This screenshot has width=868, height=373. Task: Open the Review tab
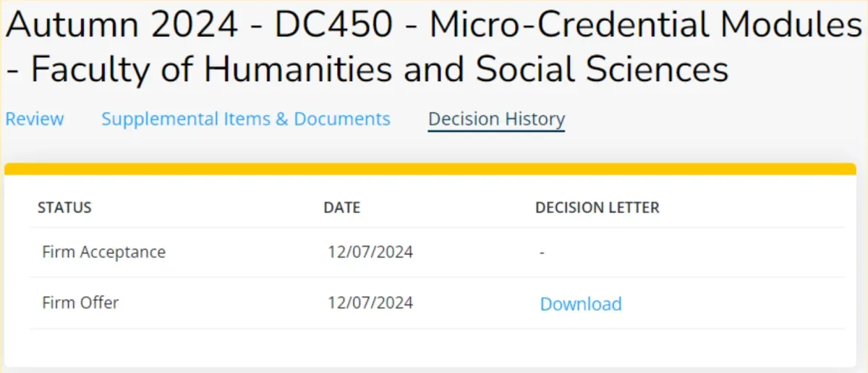(35, 119)
